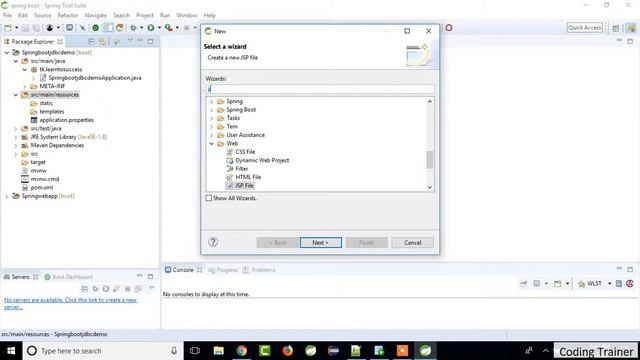Viewport: 640px width, 360px height.
Task: Expand the Maven Dependencies node
Action: 16,146
